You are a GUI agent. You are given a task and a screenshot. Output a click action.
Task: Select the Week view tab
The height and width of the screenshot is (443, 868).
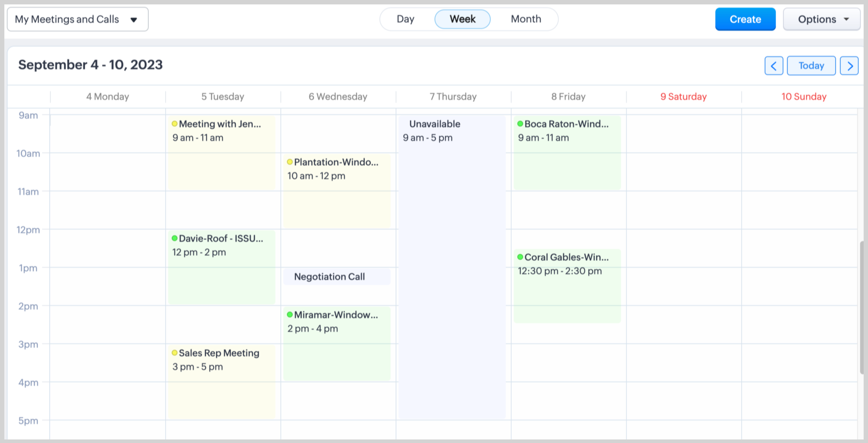pos(462,19)
